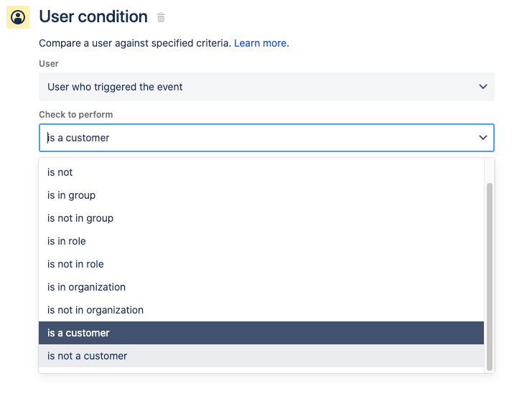Select highlighted 'is a customer' option
This screenshot has width=532, height=396.
pyautogui.click(x=78, y=333)
